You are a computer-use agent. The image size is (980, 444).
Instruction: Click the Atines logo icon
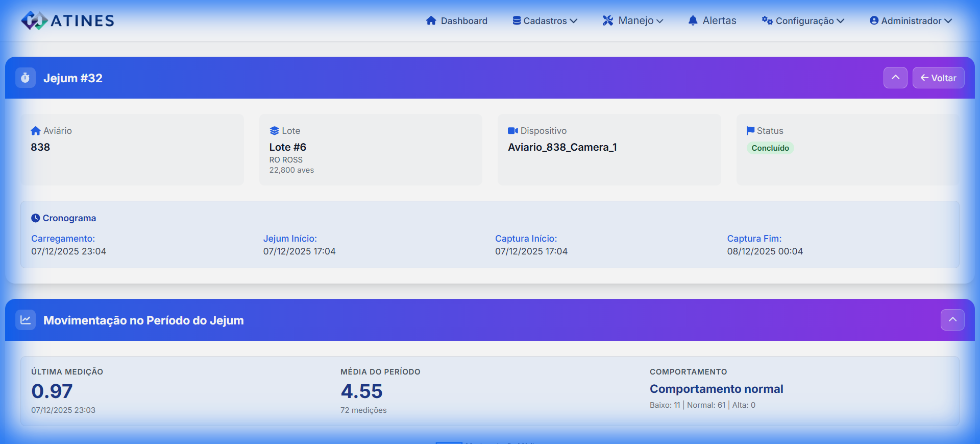click(x=34, y=20)
